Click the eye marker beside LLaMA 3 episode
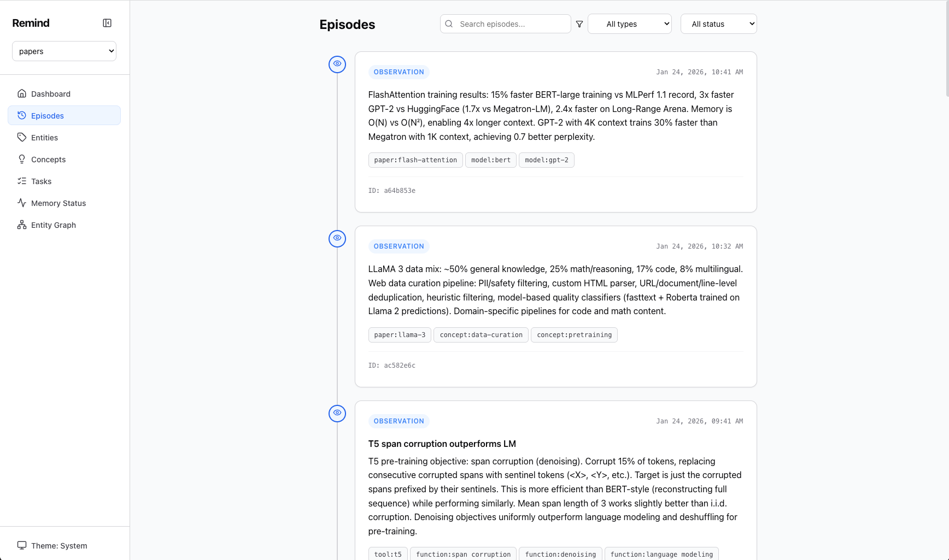 pos(337,238)
